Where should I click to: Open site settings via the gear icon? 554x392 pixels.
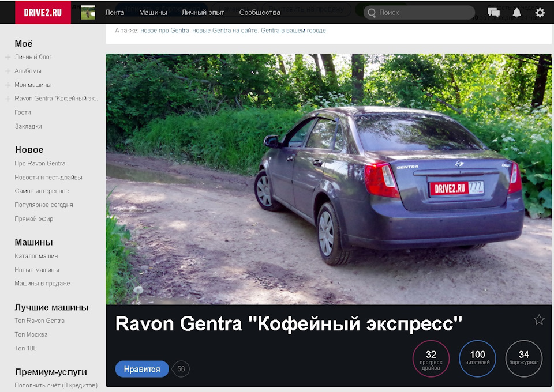pyautogui.click(x=539, y=12)
